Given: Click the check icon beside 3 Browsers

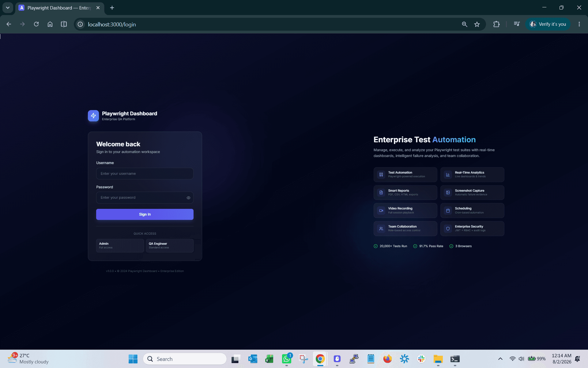Looking at the screenshot, I should click(451, 246).
